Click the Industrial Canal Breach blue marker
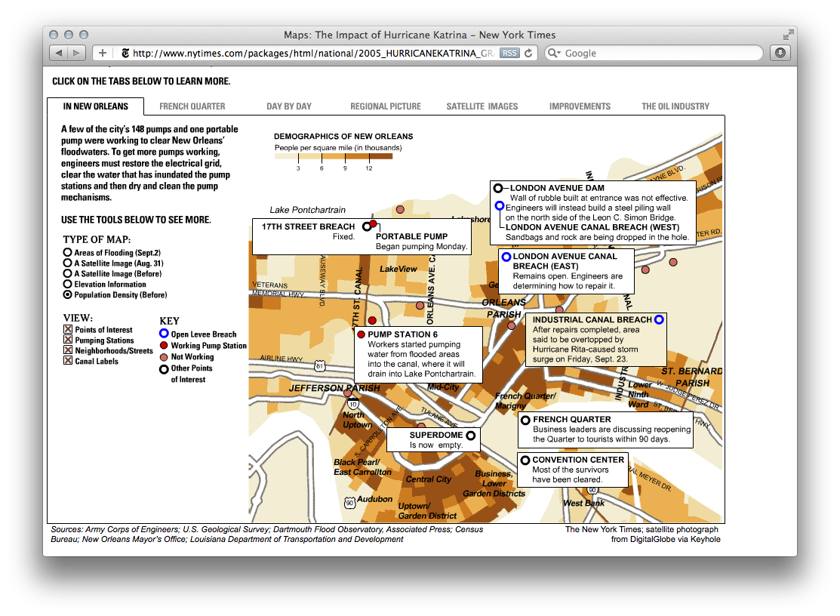 (659, 320)
